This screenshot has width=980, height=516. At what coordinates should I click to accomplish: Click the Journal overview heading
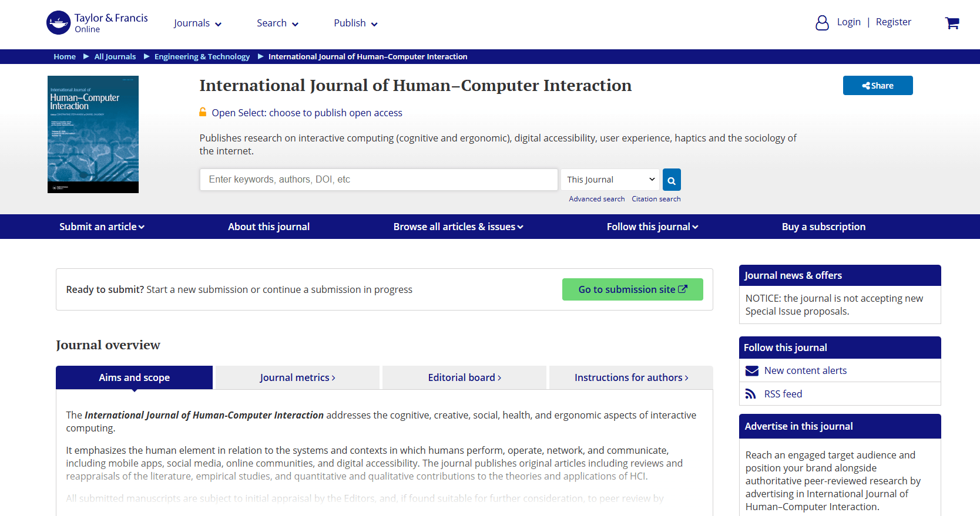pos(108,345)
